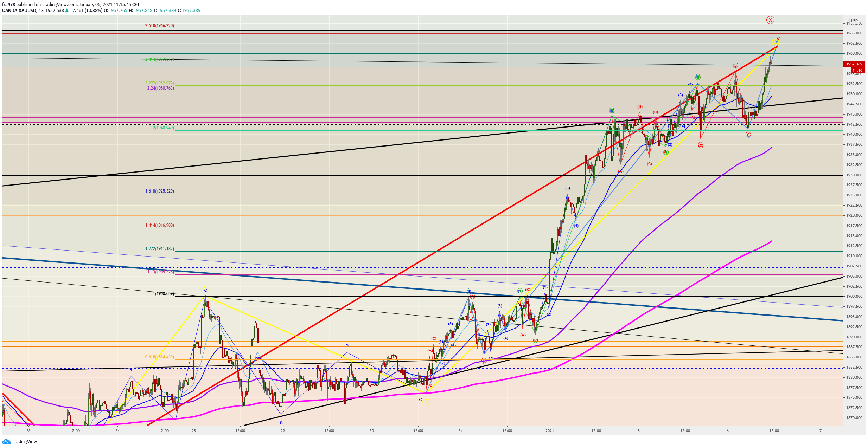The width and height of the screenshot is (868, 448).
Task: Click the 1870.000 price axis label
Action: point(854,418)
